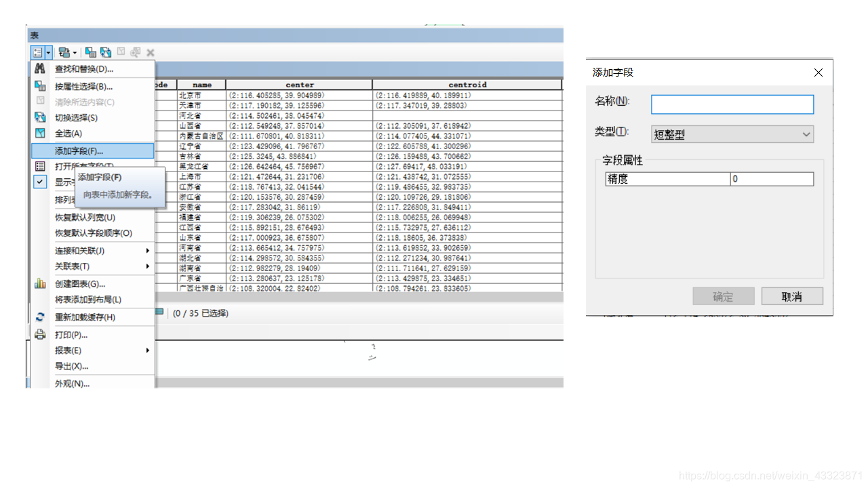Viewport: 868px width, 488px height.
Task: Click the printer icon beside 打印(P)
Action: (40, 334)
